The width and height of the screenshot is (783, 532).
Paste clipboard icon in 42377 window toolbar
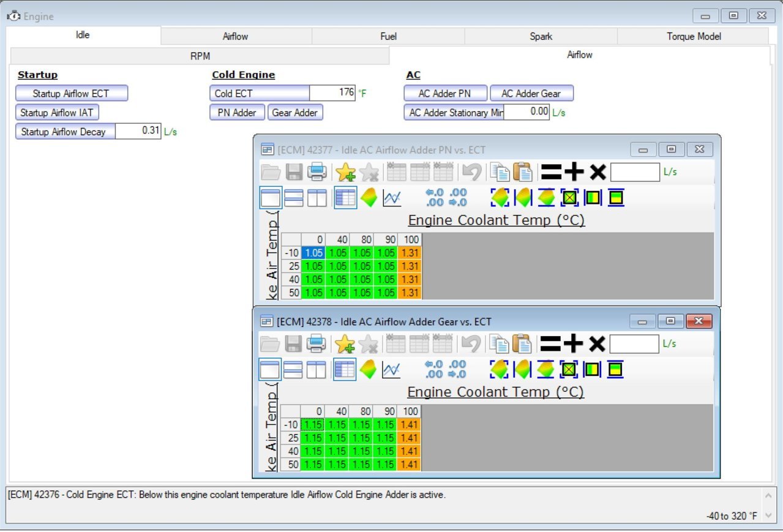click(523, 172)
